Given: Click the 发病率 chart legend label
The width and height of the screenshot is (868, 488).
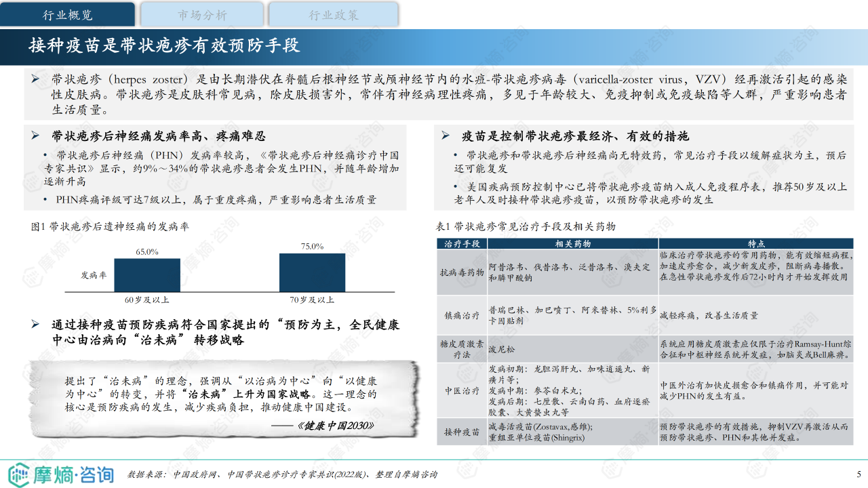Looking at the screenshot, I should [94, 275].
